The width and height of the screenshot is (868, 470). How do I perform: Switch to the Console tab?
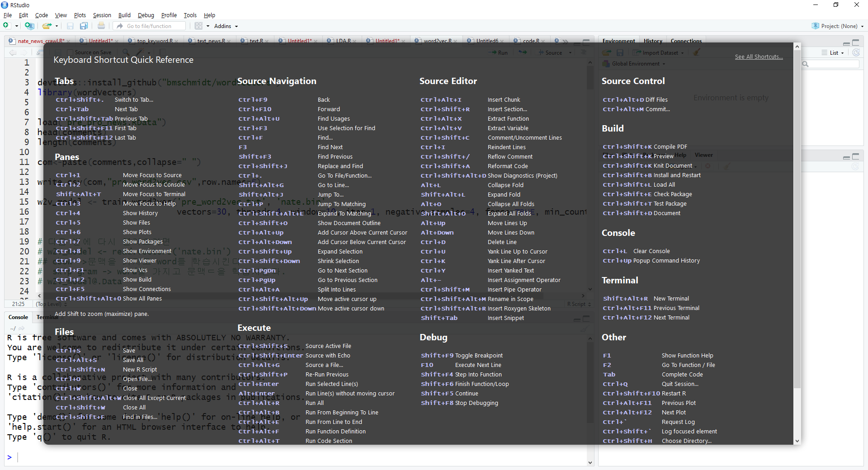click(x=18, y=317)
